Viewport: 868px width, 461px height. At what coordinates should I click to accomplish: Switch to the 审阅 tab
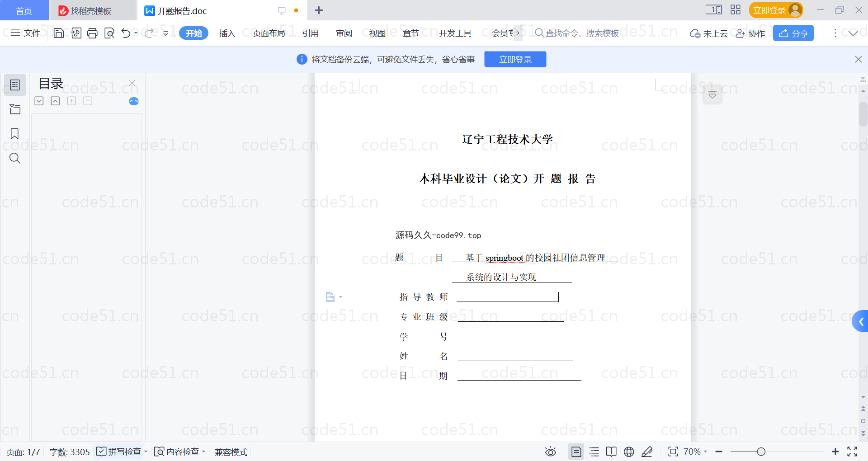[x=344, y=33]
